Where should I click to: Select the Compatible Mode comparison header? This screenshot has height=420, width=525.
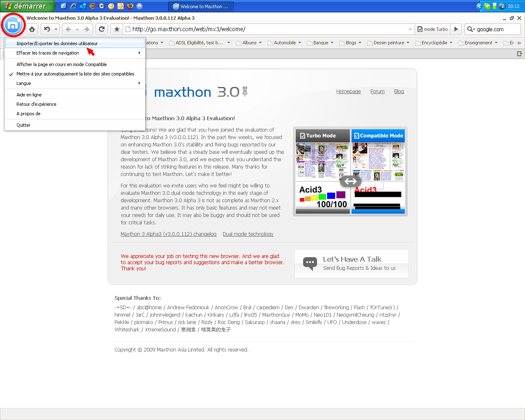(x=378, y=136)
